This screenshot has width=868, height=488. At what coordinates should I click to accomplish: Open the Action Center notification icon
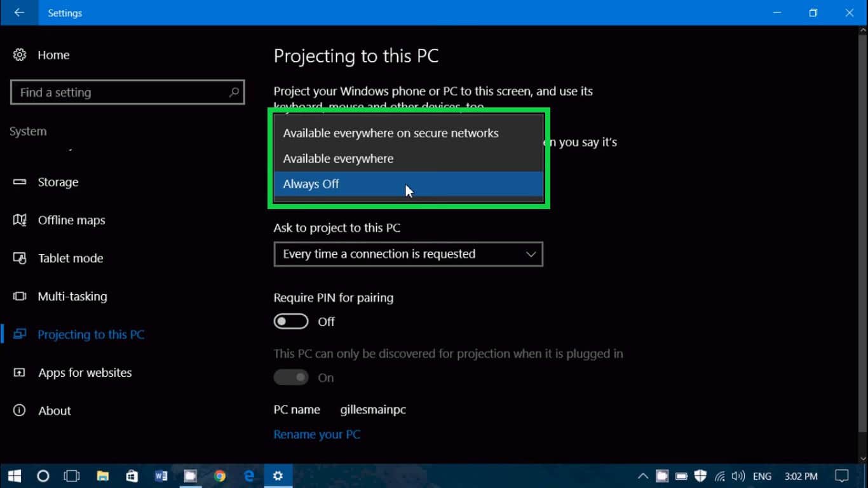842,476
